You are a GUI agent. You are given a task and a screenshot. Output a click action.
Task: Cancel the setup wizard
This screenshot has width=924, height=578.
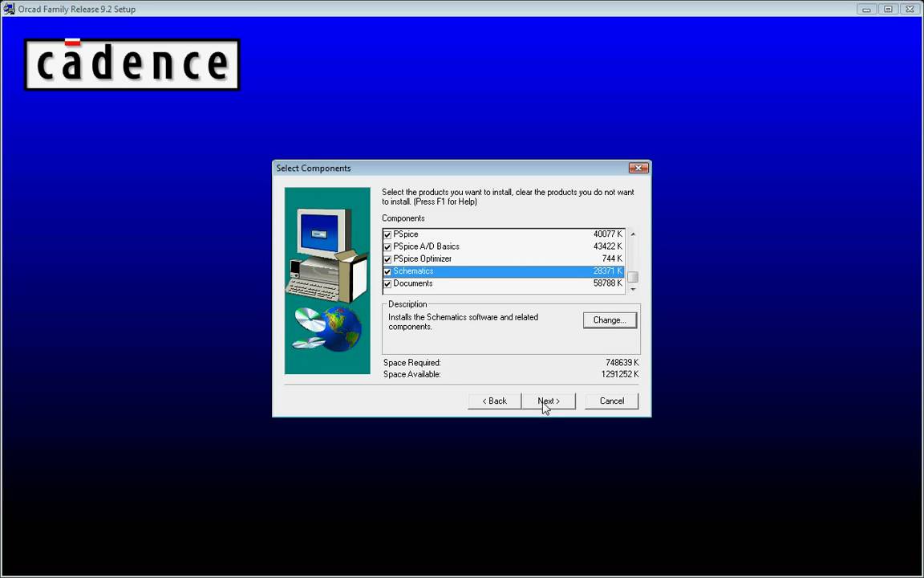coord(612,401)
